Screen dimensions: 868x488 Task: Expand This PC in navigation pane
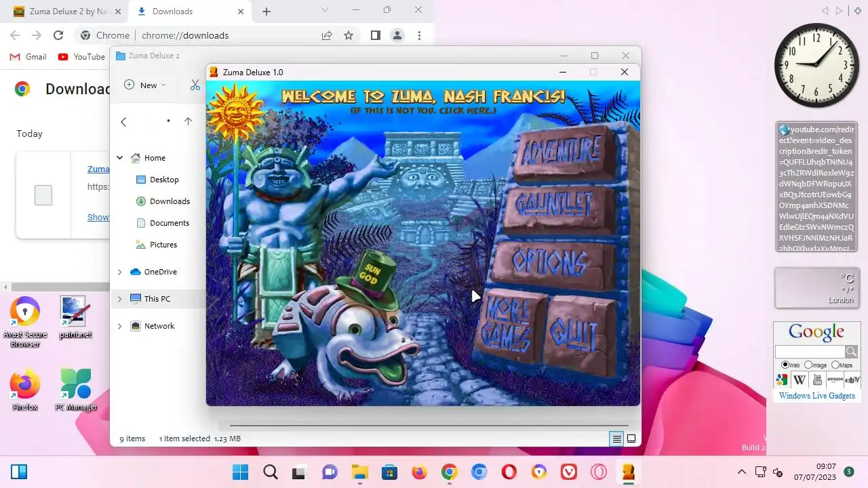tap(120, 299)
